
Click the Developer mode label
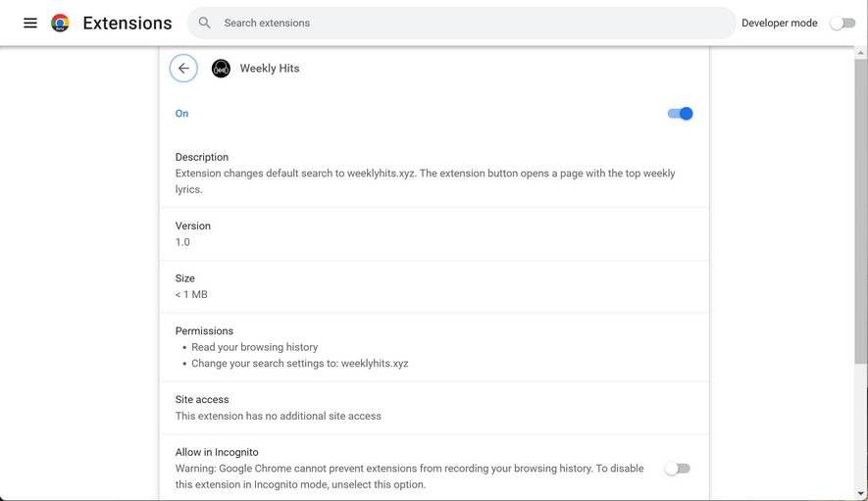click(x=779, y=24)
